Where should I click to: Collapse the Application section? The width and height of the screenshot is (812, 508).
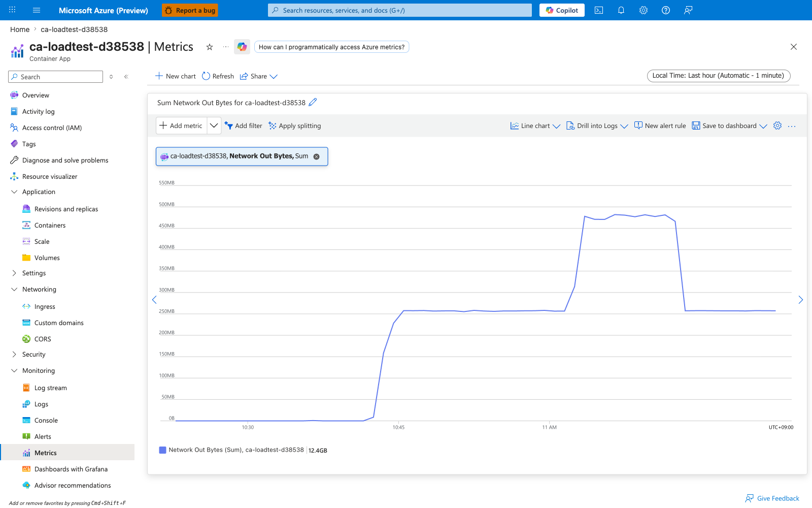14,192
